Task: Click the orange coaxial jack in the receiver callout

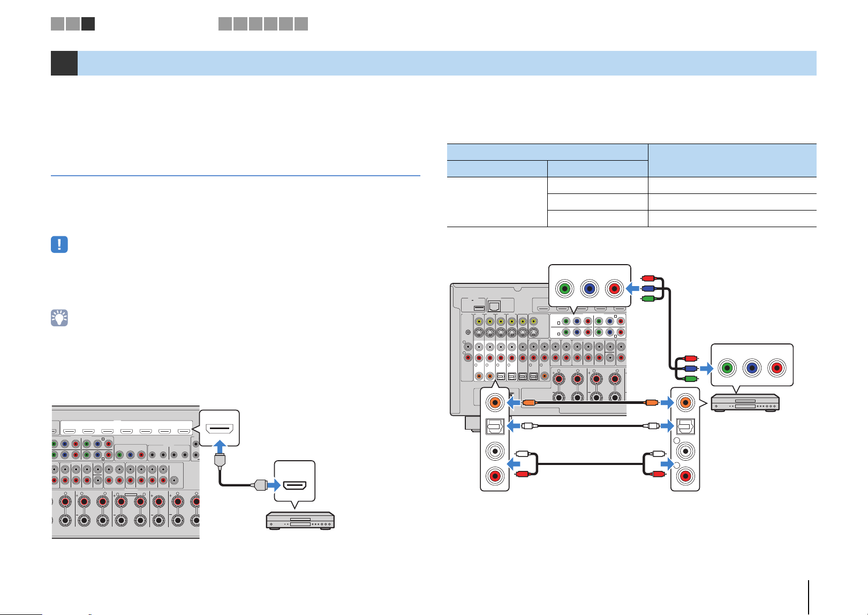Action: tap(495, 402)
